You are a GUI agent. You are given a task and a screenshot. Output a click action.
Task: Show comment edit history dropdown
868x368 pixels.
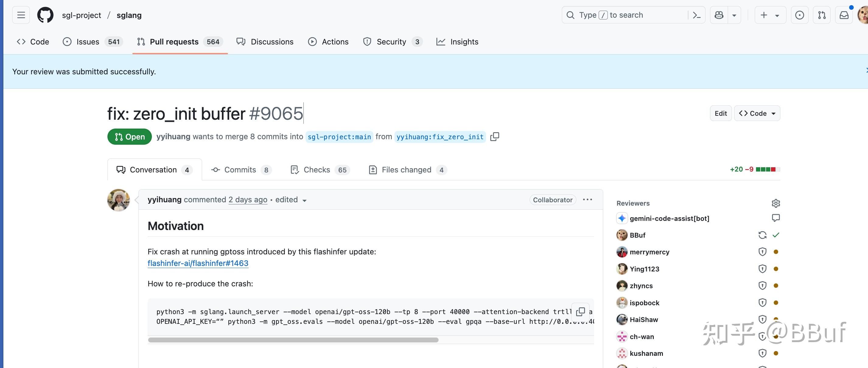[x=291, y=200]
